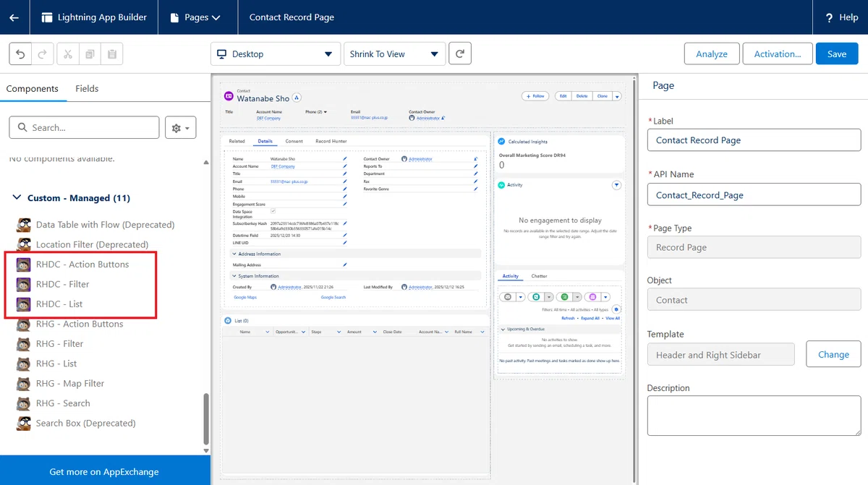The image size is (868, 485).
Task: Click the Analyze button
Action: 712,54
